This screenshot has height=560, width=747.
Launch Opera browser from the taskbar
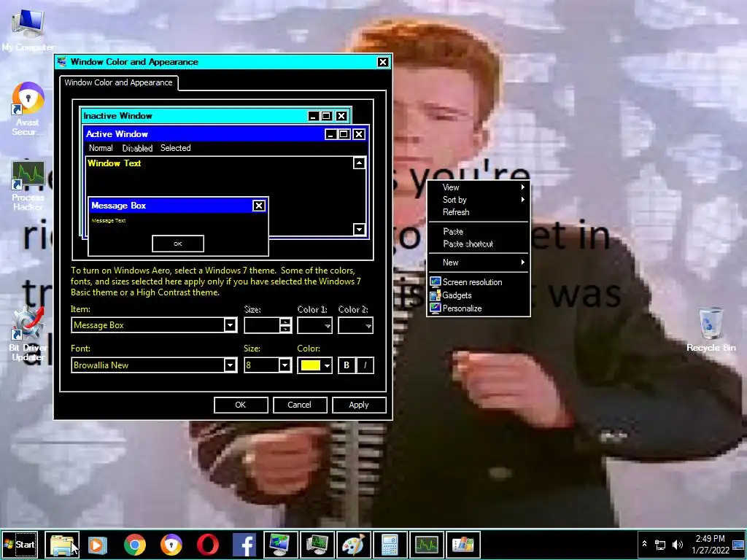coord(208,545)
